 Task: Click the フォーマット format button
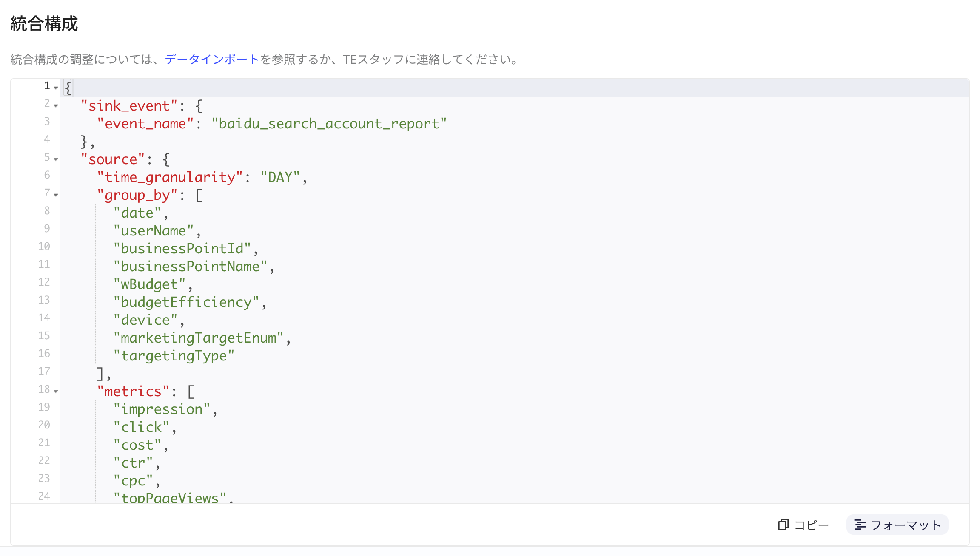pos(897,525)
